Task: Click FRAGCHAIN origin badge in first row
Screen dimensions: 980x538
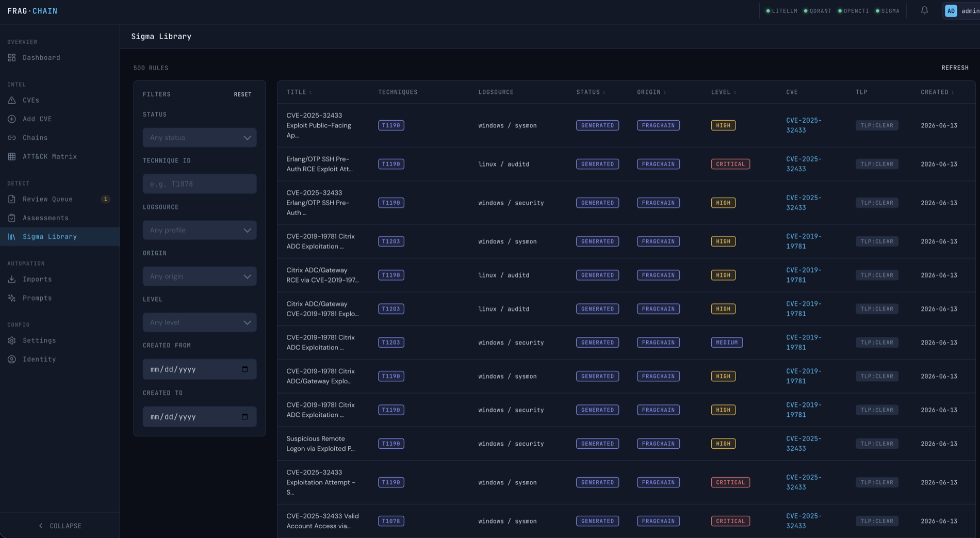Action: pos(658,125)
